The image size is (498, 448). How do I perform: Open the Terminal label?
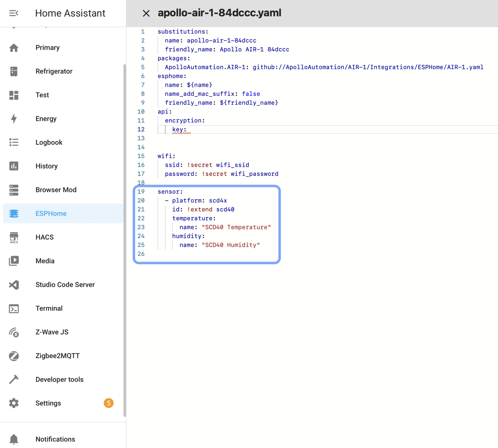coord(49,308)
